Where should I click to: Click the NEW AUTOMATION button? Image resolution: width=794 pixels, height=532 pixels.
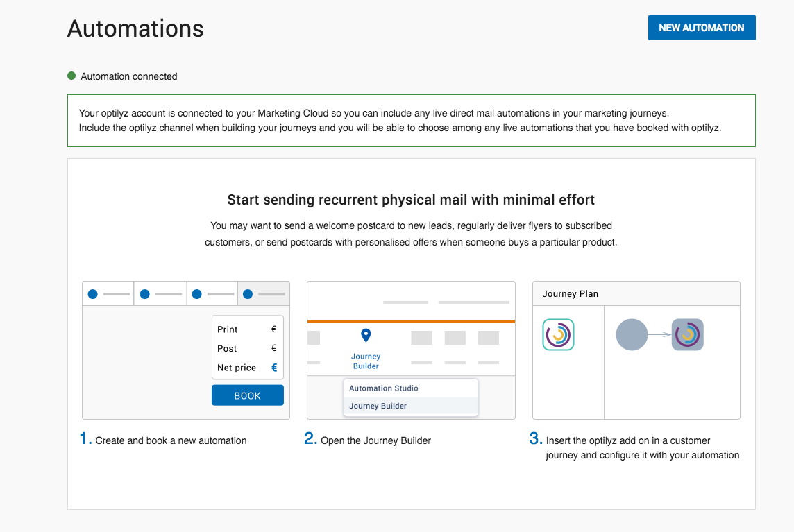(701, 28)
